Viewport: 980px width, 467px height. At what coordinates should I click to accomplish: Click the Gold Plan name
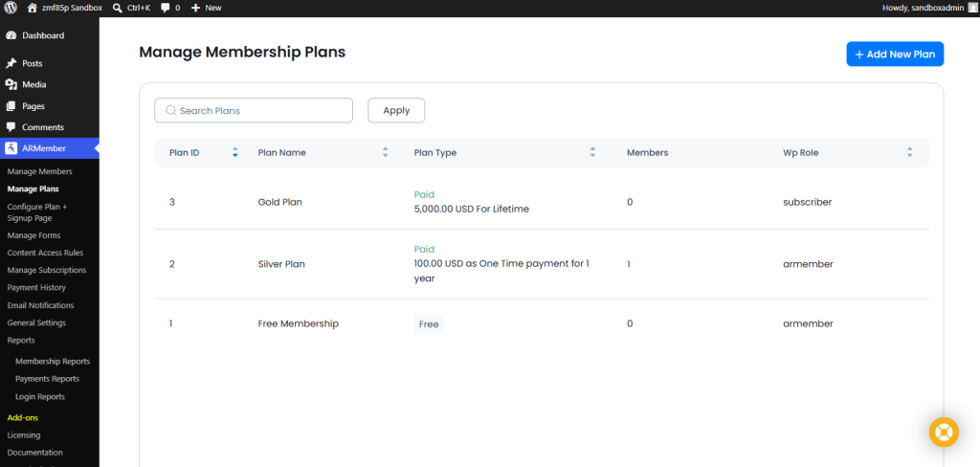point(280,202)
